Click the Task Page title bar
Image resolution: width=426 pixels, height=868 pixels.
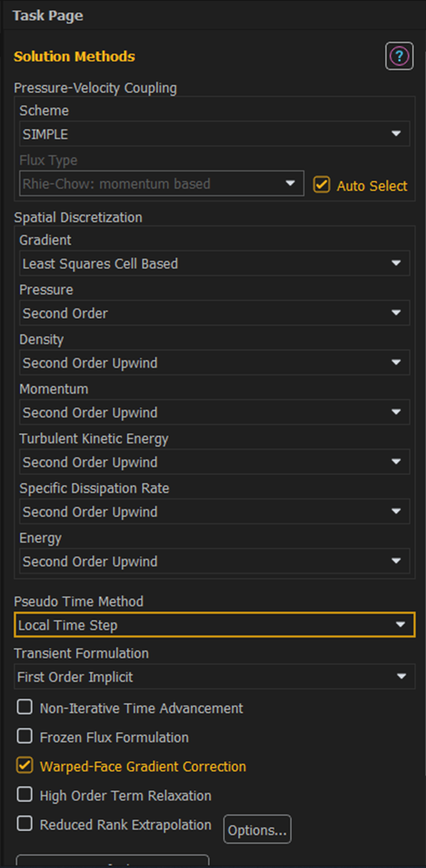pos(213,15)
